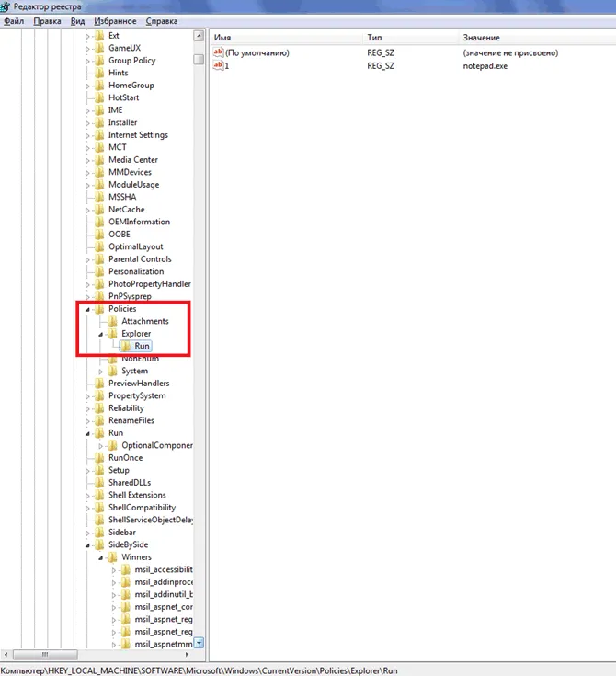This screenshot has height=676, width=616.
Task: Open the Файл menu
Action: pos(14,21)
